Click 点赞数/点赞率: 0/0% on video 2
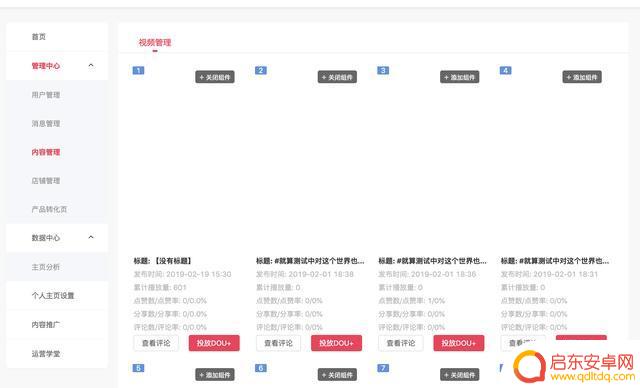Screen dimensions: 640x388 tap(289, 301)
